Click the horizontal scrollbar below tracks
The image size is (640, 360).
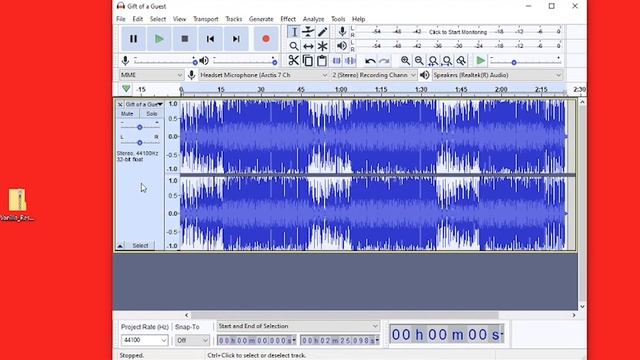[x=345, y=315]
